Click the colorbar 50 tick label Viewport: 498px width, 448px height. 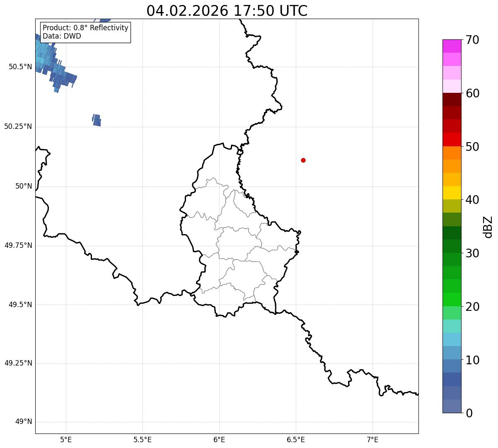(472, 147)
